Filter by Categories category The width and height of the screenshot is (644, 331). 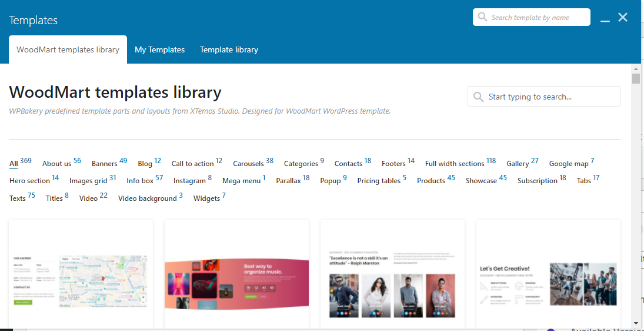click(304, 163)
